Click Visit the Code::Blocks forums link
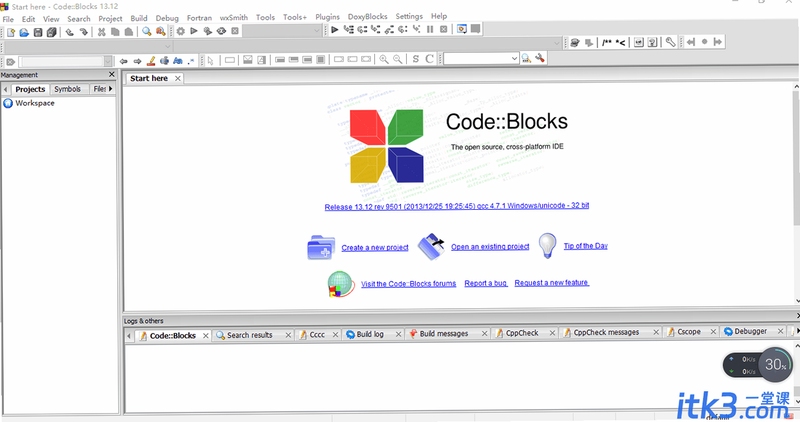800x422 pixels. [409, 284]
